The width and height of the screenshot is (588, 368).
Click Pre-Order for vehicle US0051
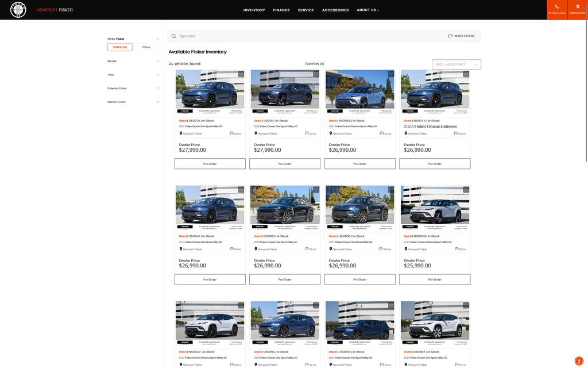click(x=285, y=279)
